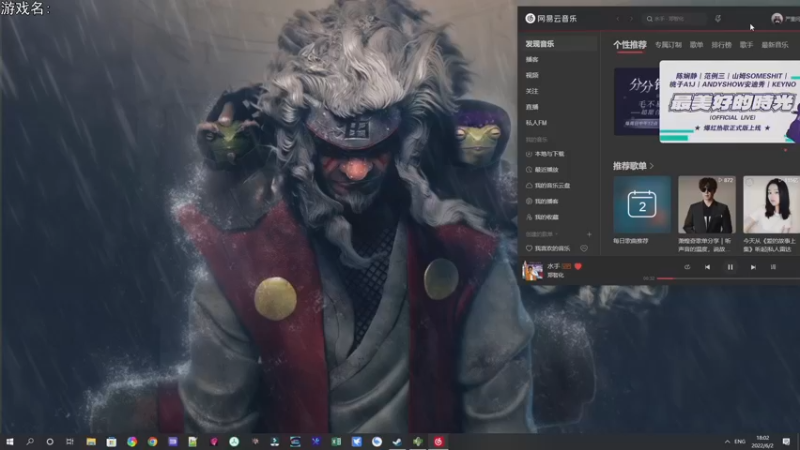This screenshot has height=450, width=800.
Task: Switch to the 排行榜 tab
Action: click(721, 45)
